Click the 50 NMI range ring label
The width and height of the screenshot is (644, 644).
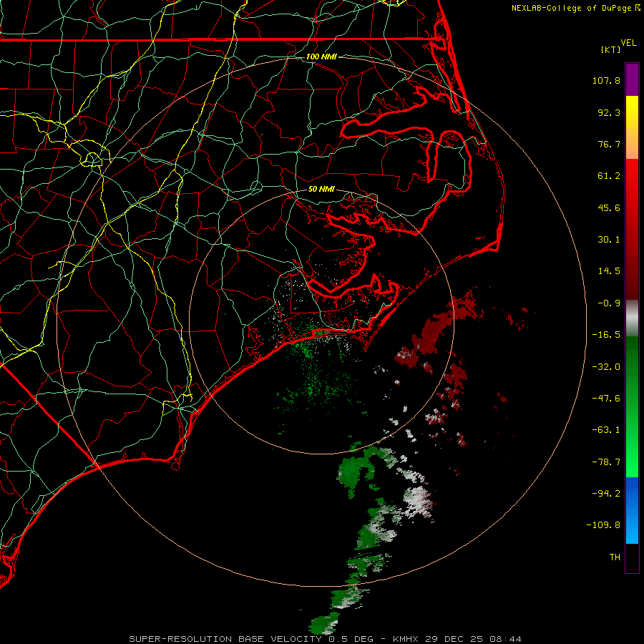click(x=321, y=189)
